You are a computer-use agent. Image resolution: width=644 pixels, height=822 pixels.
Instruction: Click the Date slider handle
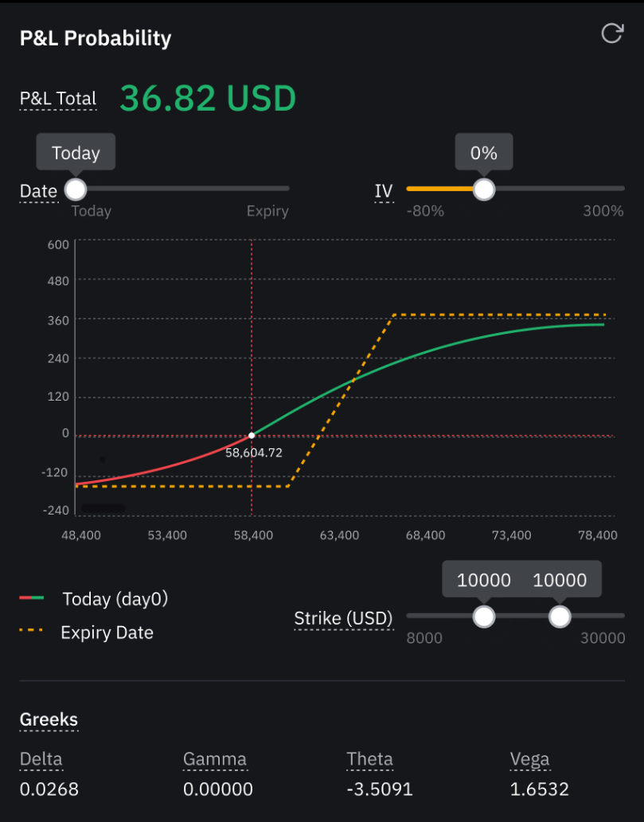pos(76,189)
